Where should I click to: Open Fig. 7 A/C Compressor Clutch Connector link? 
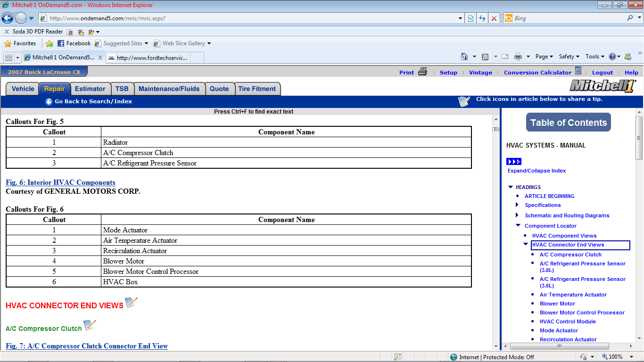pyautogui.click(x=87, y=346)
